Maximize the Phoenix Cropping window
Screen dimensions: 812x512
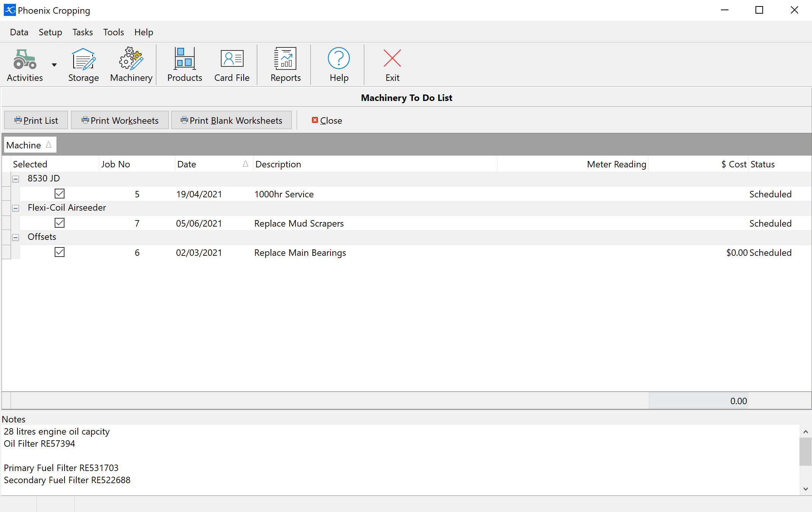click(x=759, y=10)
